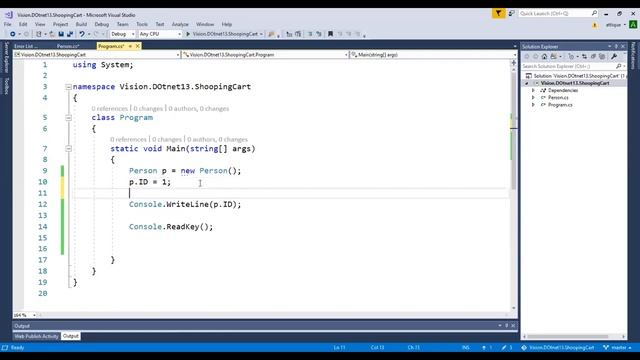
Task: Open the View menu
Action: click(x=40, y=24)
